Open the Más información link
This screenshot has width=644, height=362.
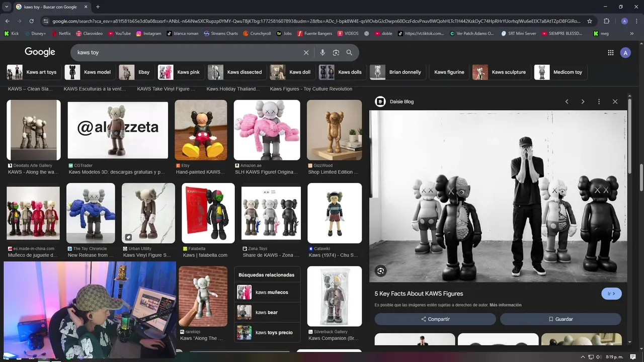tap(505, 305)
